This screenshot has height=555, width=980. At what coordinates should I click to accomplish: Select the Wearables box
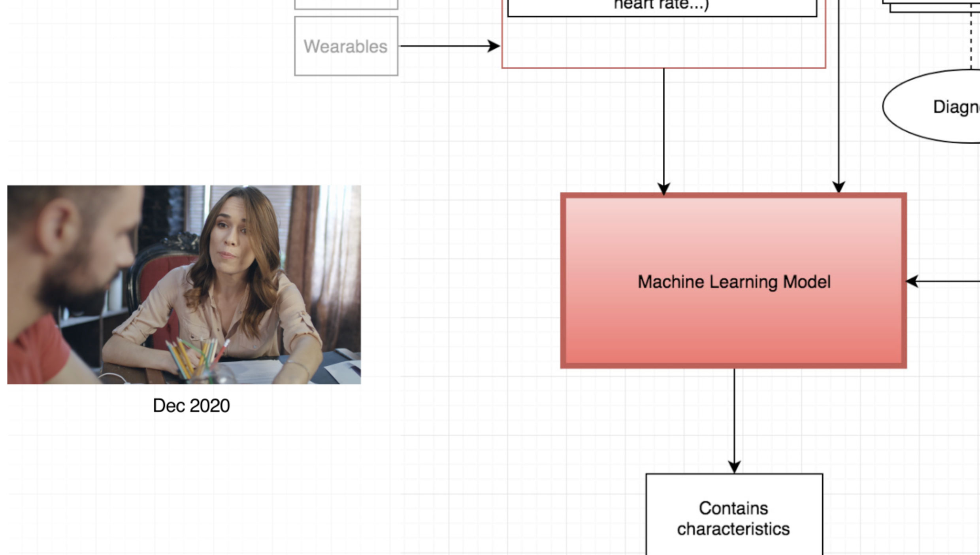coord(346,46)
